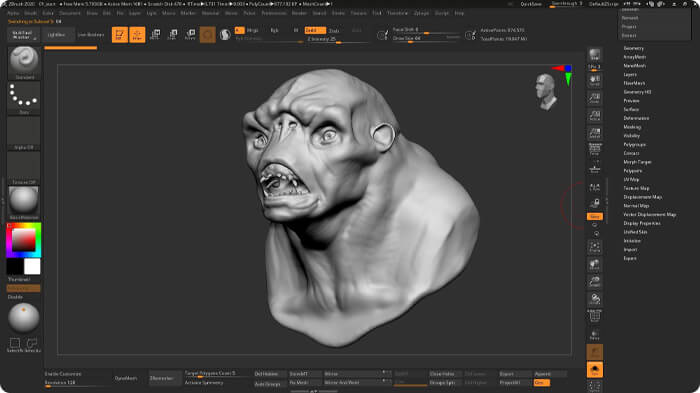
Task: Adjust the Focal Shift slider
Action: [426, 30]
